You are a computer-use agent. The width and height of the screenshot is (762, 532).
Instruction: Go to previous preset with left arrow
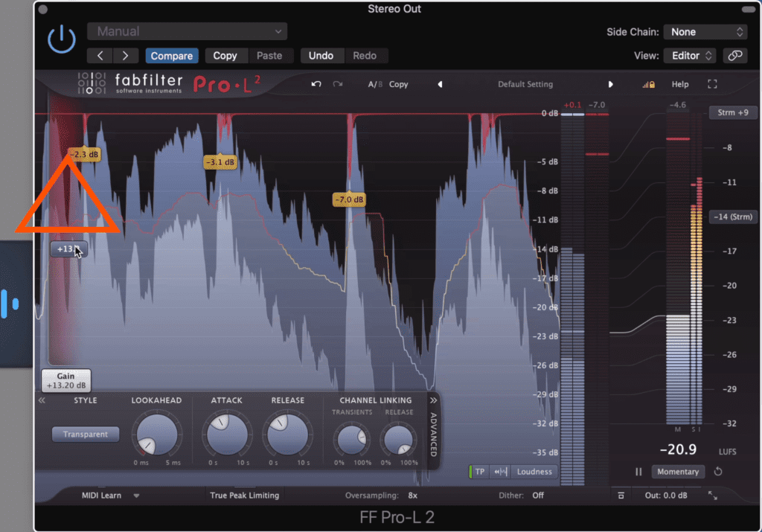point(100,56)
